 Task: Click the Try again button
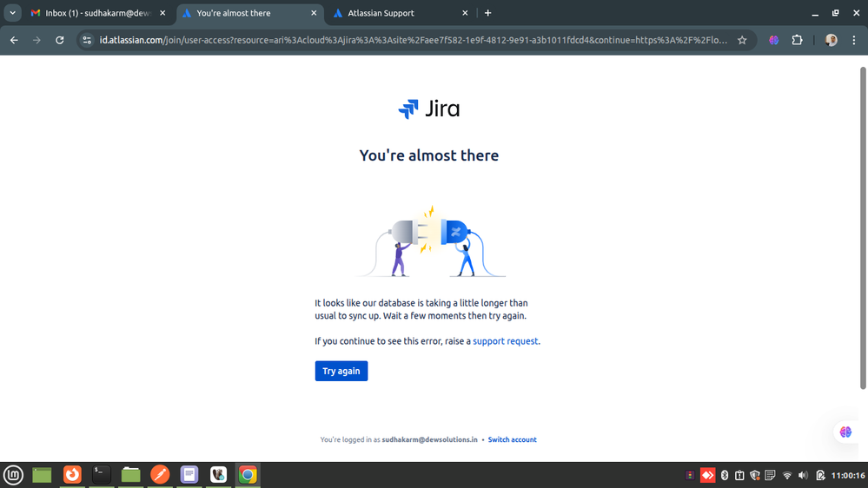[341, 371]
